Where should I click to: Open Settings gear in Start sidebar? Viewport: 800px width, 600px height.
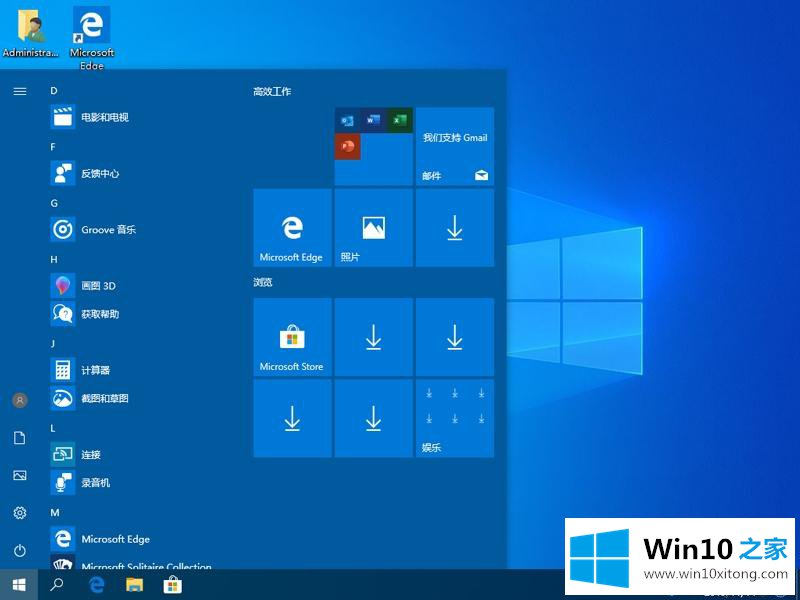tap(19, 513)
